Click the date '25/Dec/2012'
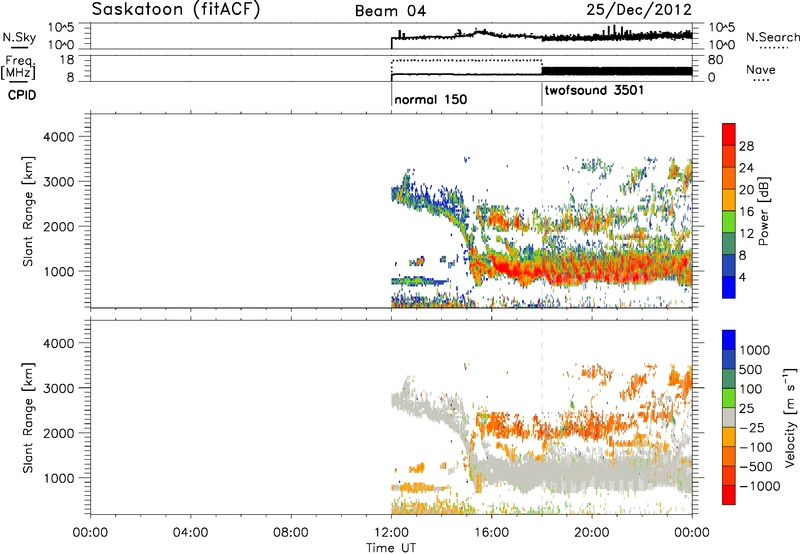 coord(639,10)
